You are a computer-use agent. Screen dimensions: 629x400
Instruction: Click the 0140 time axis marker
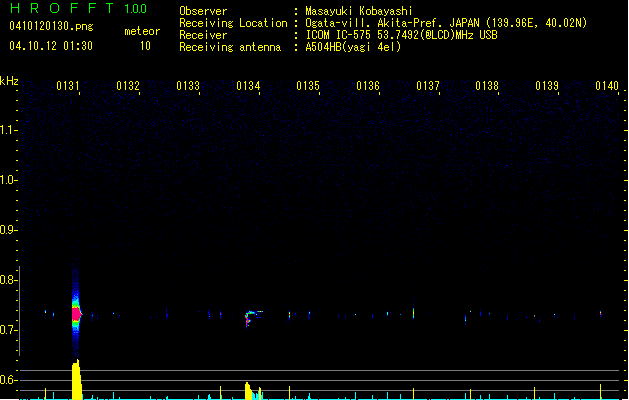607,86
